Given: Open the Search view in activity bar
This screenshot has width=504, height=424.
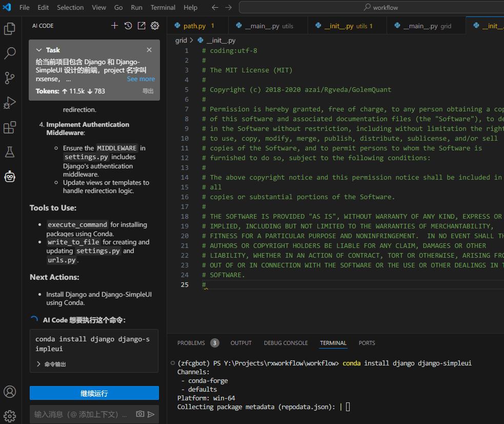Looking at the screenshot, I should click(10, 53).
